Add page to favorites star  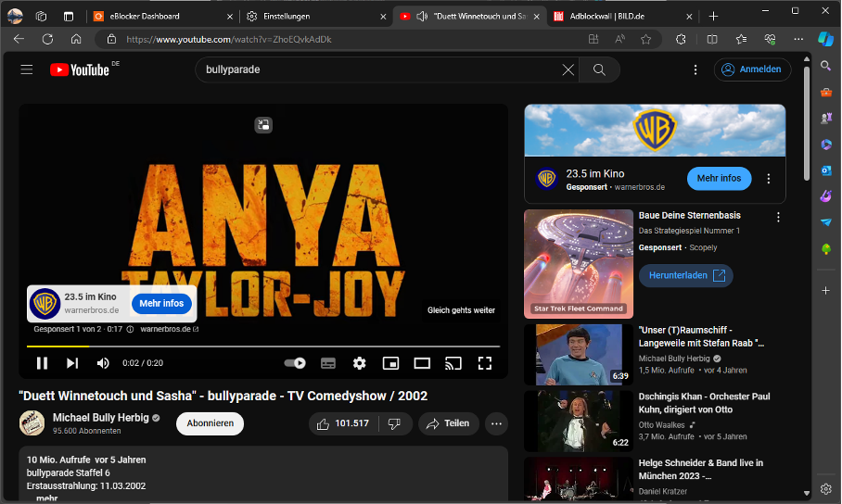646,39
